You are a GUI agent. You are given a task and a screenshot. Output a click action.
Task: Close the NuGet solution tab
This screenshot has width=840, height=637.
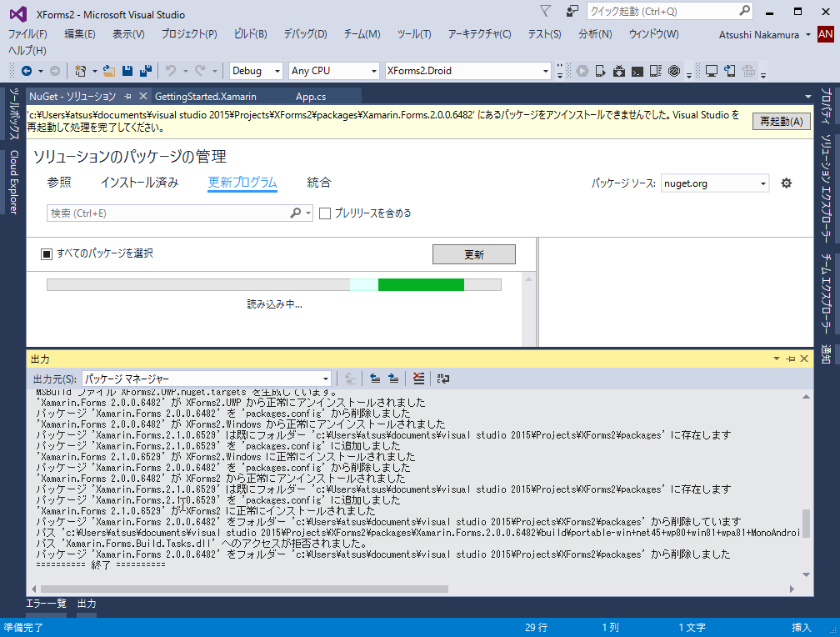[143, 96]
